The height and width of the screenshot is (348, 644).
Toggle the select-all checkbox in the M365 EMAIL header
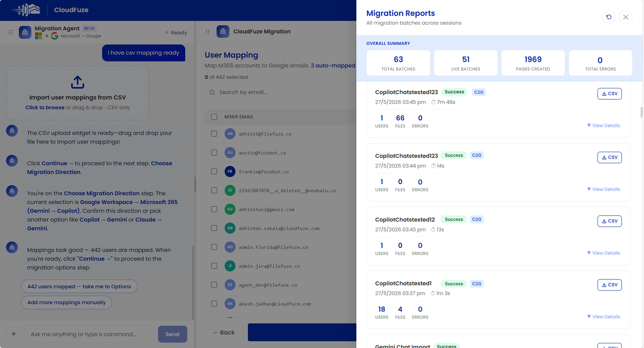point(214,117)
